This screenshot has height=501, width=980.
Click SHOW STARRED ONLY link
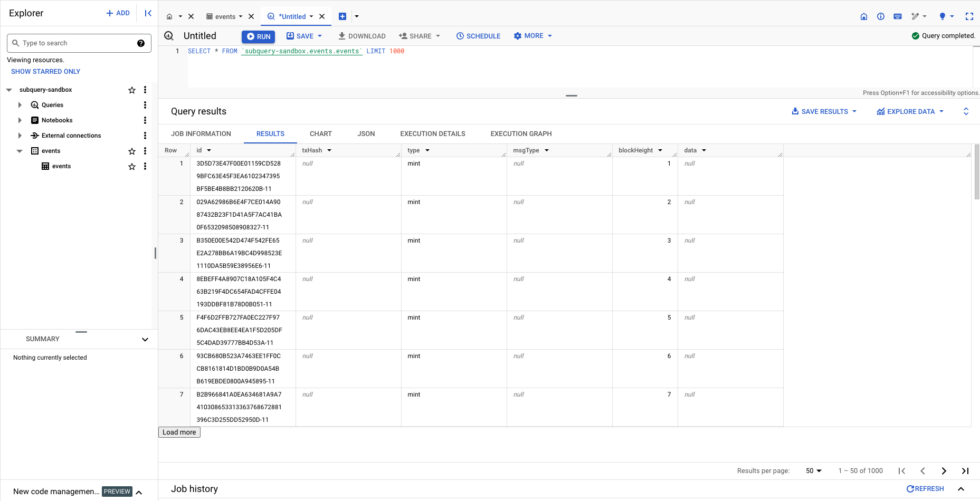click(x=46, y=72)
